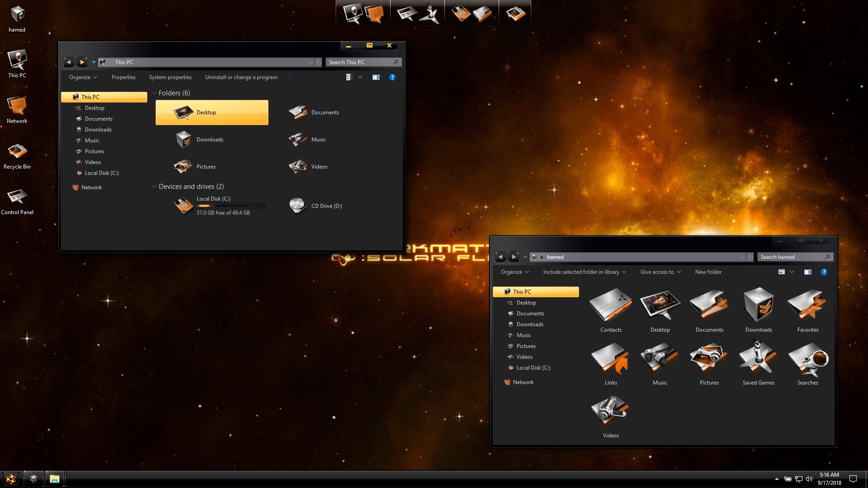Click the Start button on the taskbar
This screenshot has width=868, height=488.
[11, 479]
